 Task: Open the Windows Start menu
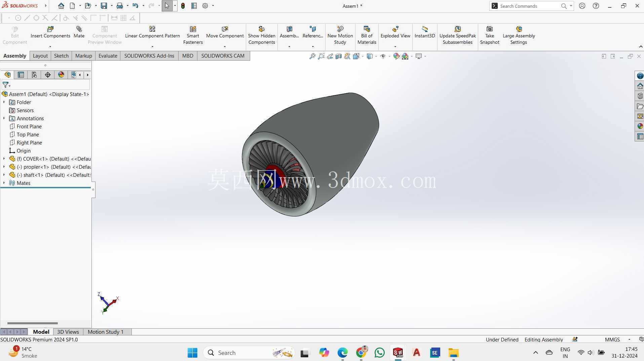click(192, 353)
